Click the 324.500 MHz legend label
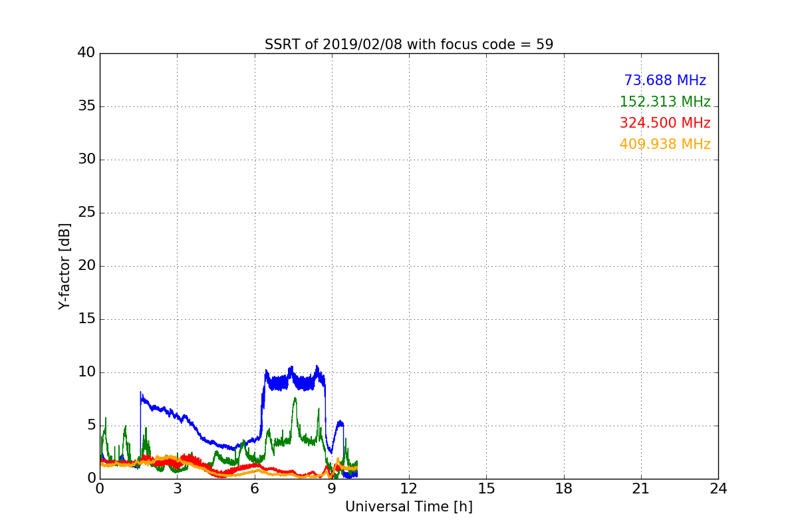 click(665, 123)
